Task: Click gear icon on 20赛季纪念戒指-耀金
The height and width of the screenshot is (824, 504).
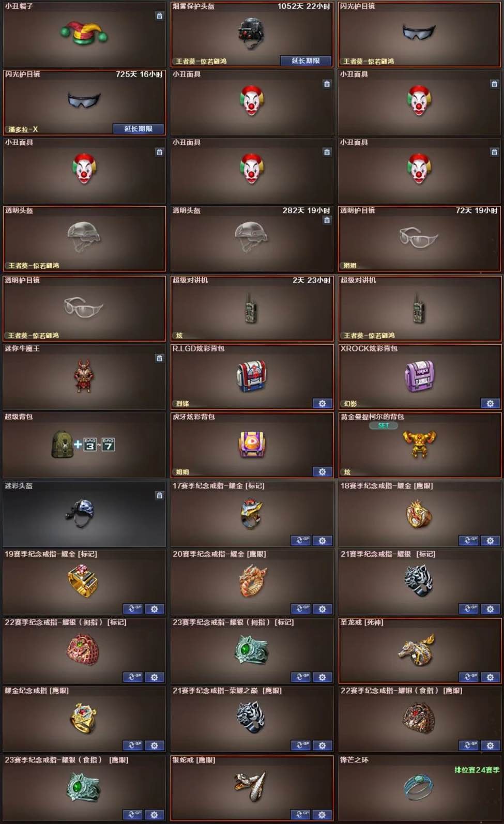Action: [322, 608]
